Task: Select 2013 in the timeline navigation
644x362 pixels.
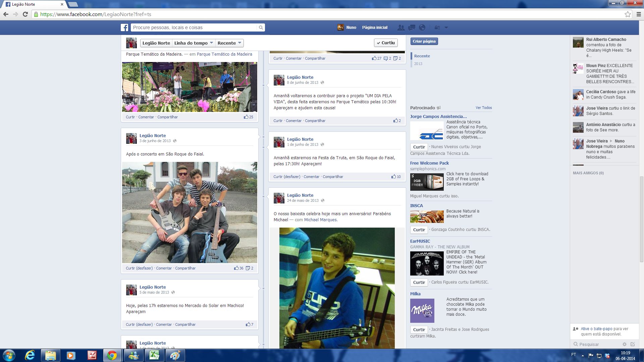Action: coord(418,64)
